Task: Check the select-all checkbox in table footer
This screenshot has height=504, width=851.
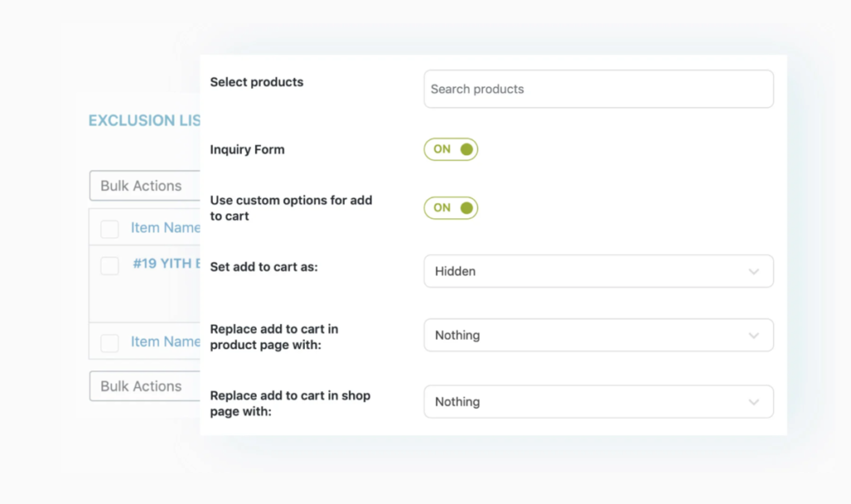Action: click(110, 342)
